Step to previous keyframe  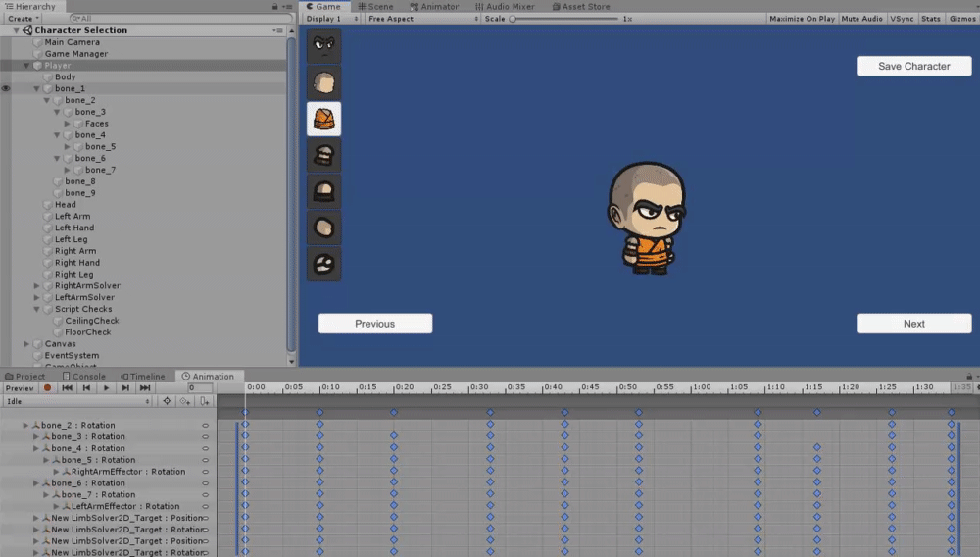[x=86, y=388]
